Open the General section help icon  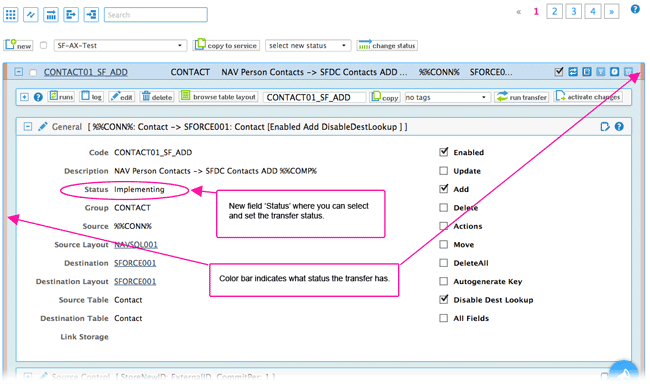(619, 126)
